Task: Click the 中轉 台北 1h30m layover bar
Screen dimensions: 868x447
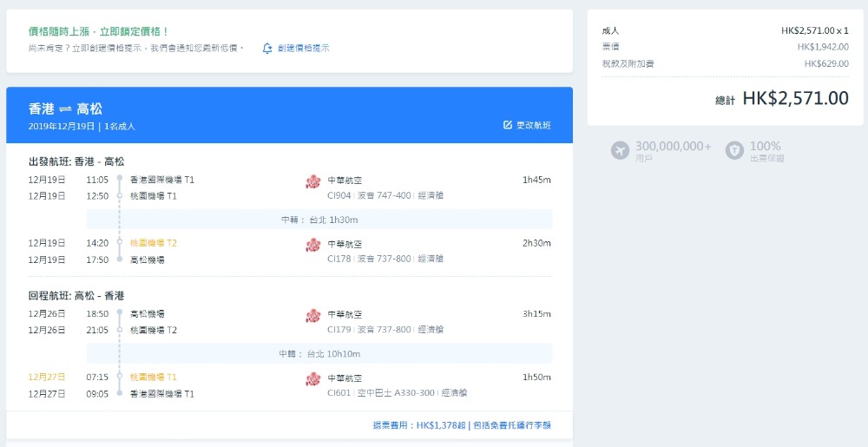Action: click(319, 220)
